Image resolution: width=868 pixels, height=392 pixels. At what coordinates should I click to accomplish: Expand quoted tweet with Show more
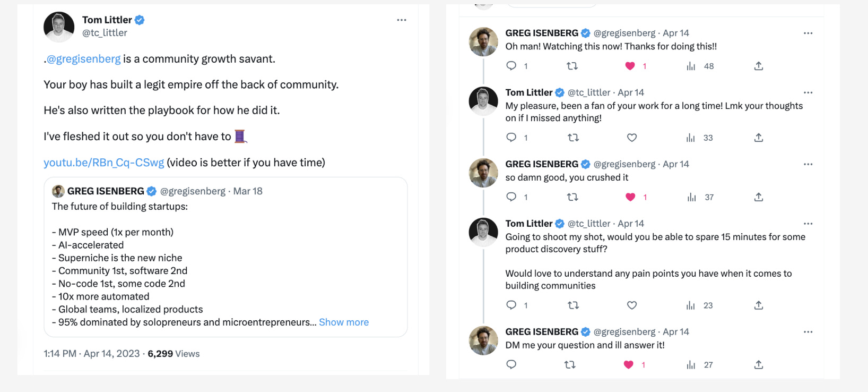tap(344, 322)
